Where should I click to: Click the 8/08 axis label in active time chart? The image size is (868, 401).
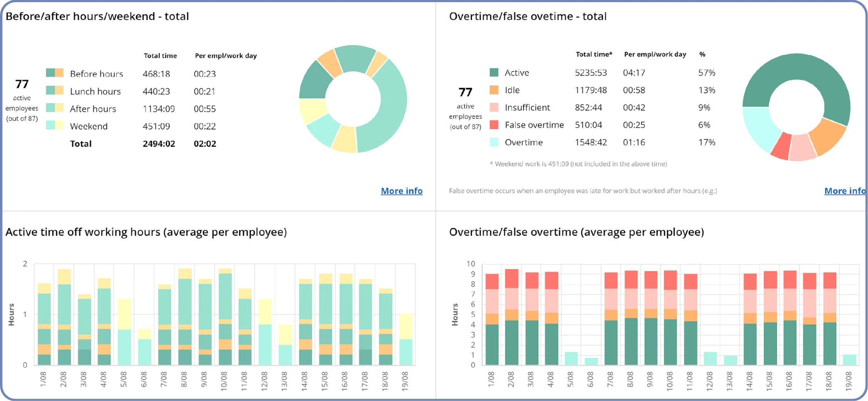coord(184,379)
